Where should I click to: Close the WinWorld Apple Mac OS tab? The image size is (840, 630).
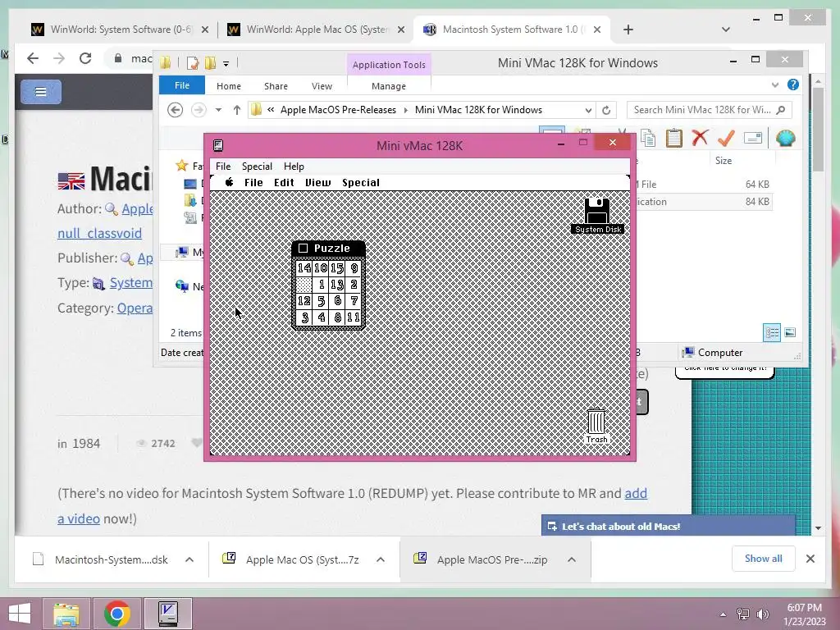tap(400, 30)
